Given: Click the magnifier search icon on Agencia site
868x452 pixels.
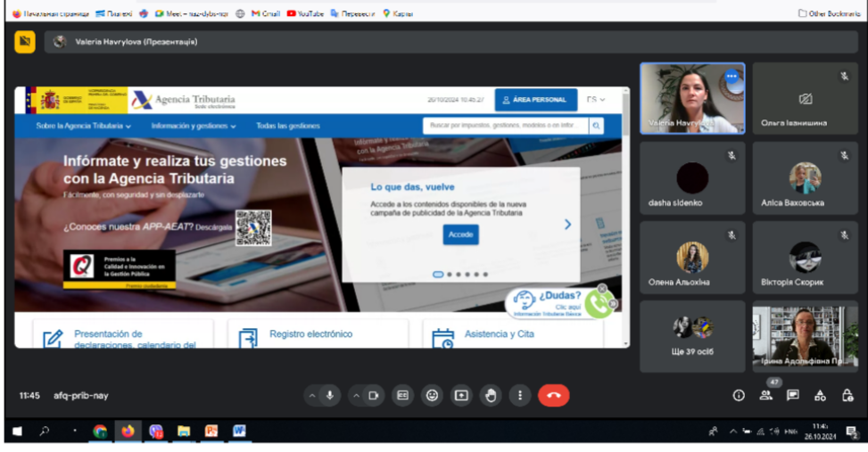Looking at the screenshot, I should 596,126.
